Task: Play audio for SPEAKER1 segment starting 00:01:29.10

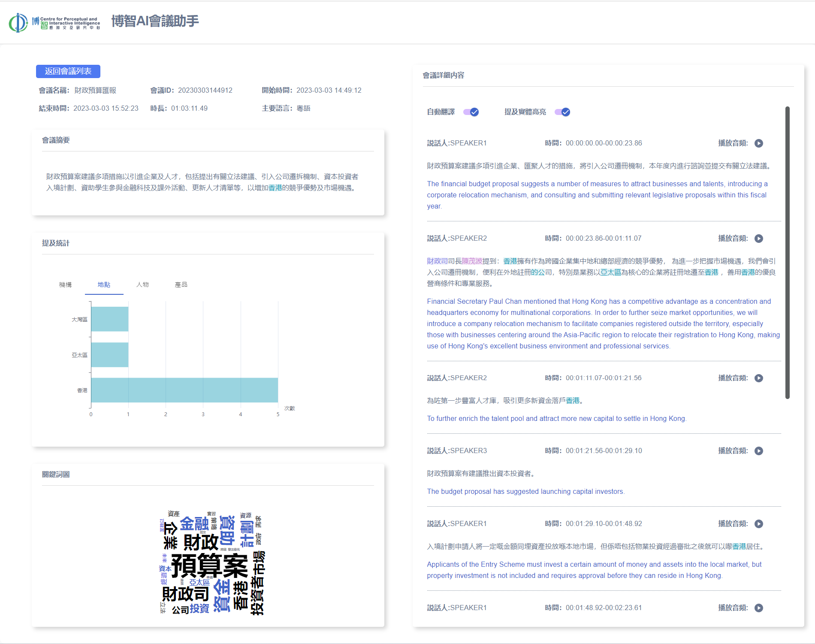Action: pyautogui.click(x=758, y=524)
